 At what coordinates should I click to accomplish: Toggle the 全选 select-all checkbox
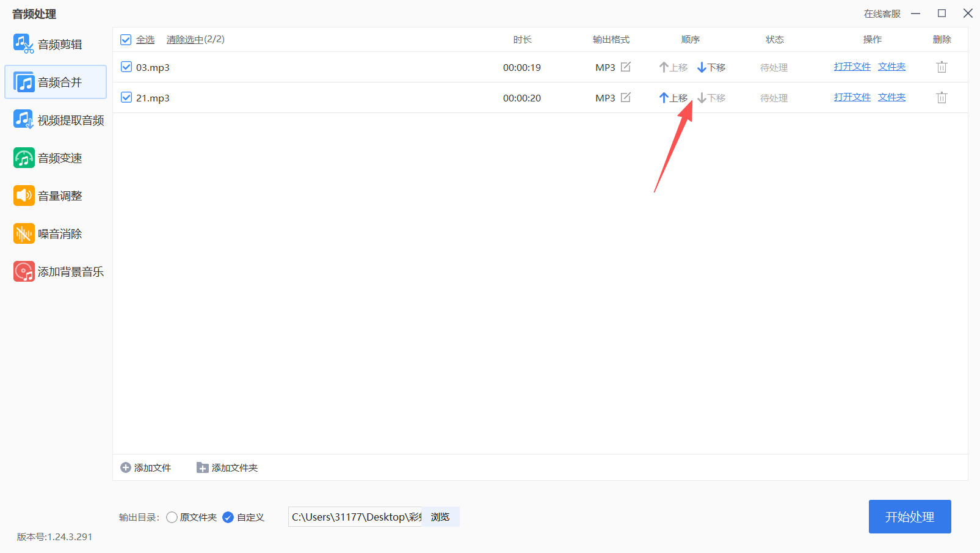126,40
